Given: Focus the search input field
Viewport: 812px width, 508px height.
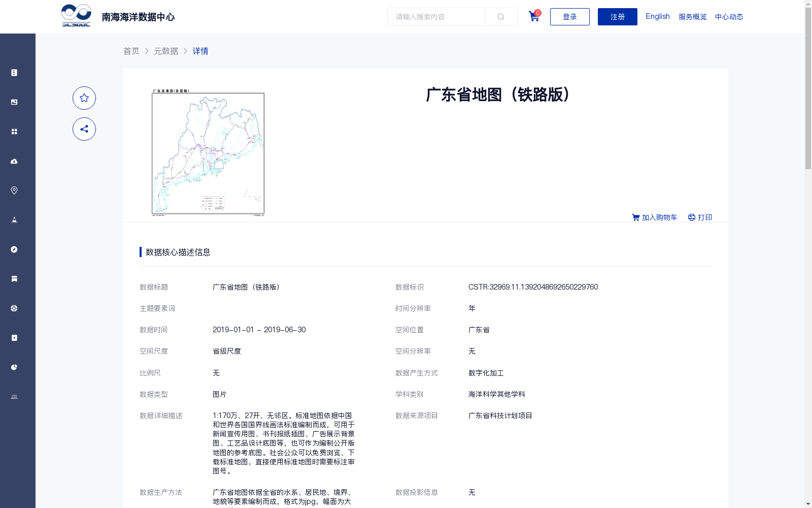Looking at the screenshot, I should tap(436, 17).
